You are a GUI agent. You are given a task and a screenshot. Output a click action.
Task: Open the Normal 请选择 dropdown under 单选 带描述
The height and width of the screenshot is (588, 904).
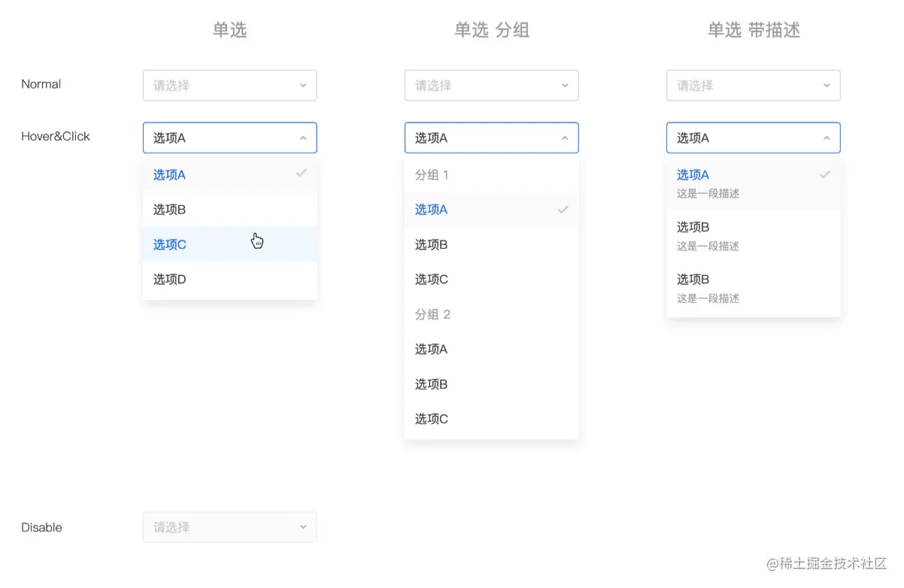click(753, 86)
